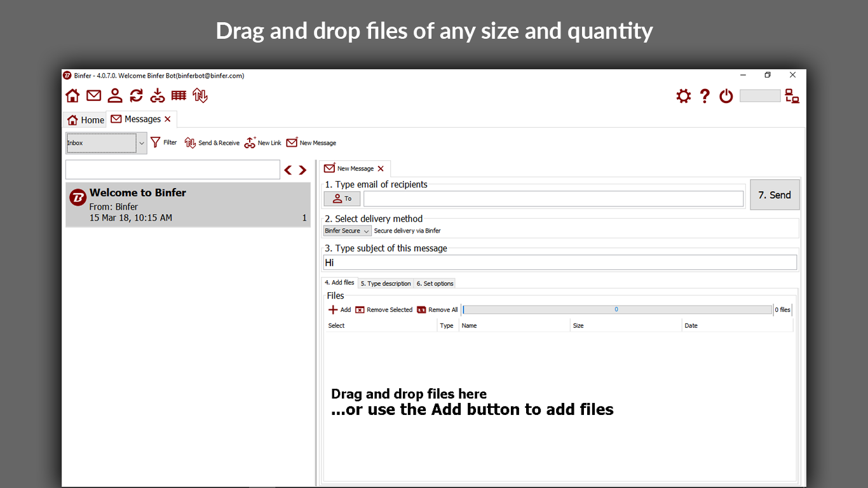Sort files by the Size column header
The height and width of the screenshot is (488, 868).
[626, 326]
